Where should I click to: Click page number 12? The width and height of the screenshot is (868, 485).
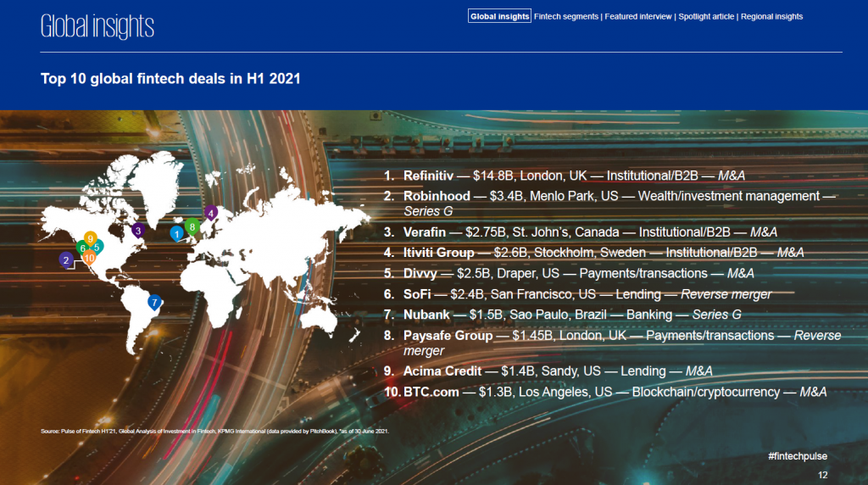point(822,475)
